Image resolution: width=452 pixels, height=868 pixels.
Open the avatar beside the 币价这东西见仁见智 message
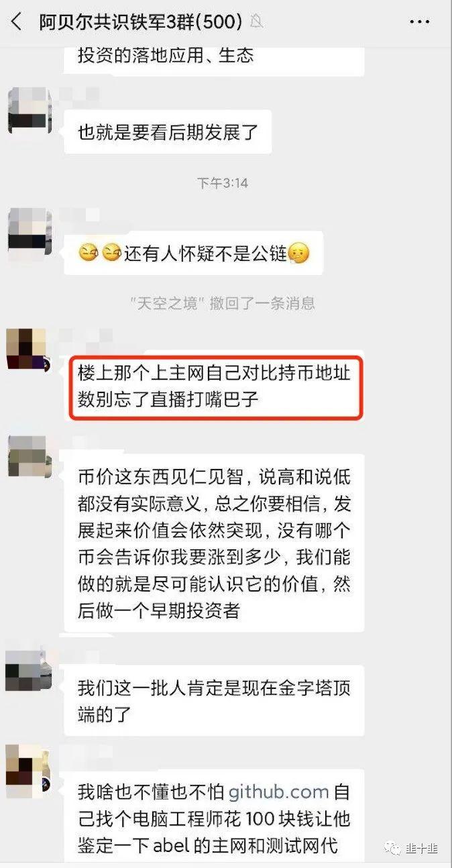click(x=27, y=455)
